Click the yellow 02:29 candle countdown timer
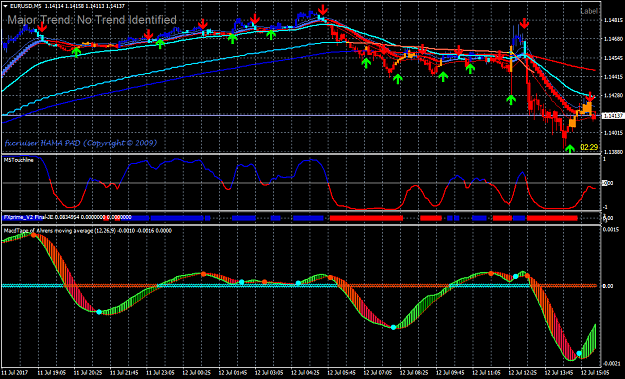Viewport: 625px width, 379px height. tap(589, 147)
